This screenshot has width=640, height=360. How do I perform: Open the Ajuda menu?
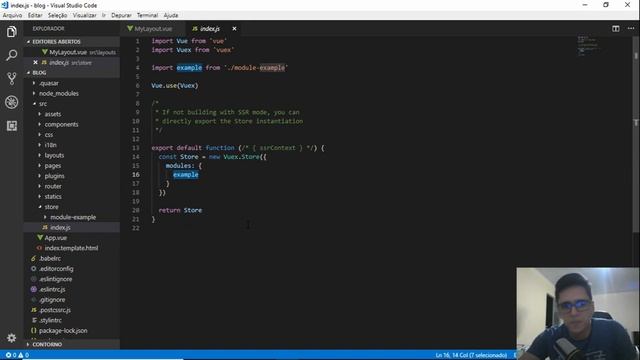[171, 15]
